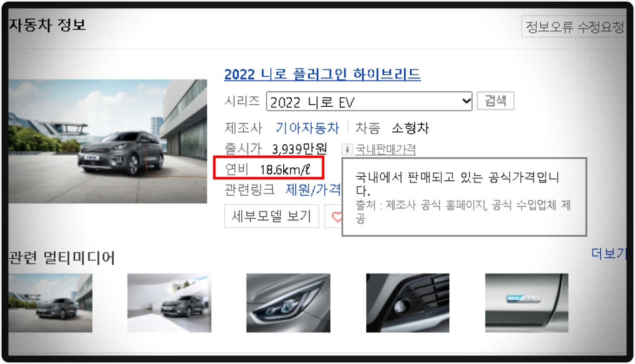Select the fog lamp grille thumbnail
635x364 pixels.
pyautogui.click(x=408, y=303)
